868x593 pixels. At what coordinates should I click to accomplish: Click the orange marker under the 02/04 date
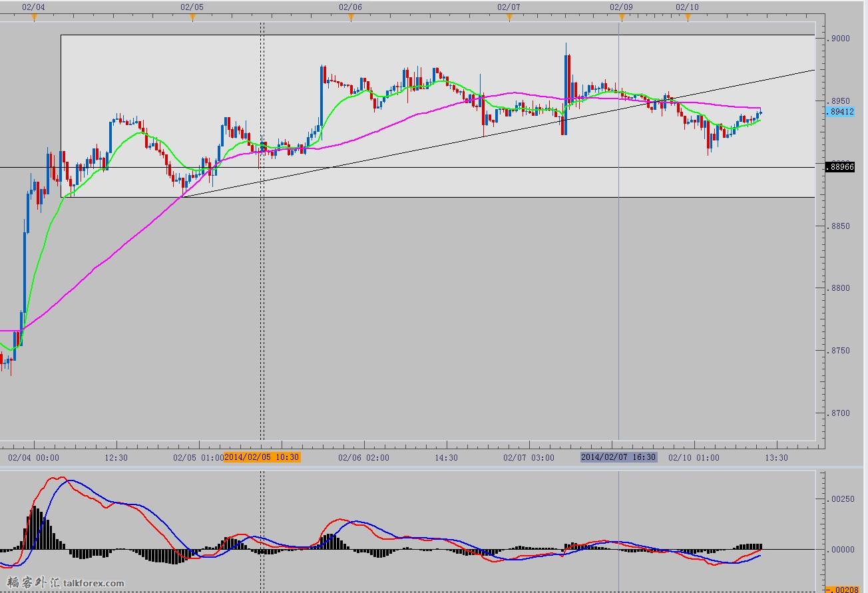pyautogui.click(x=33, y=18)
